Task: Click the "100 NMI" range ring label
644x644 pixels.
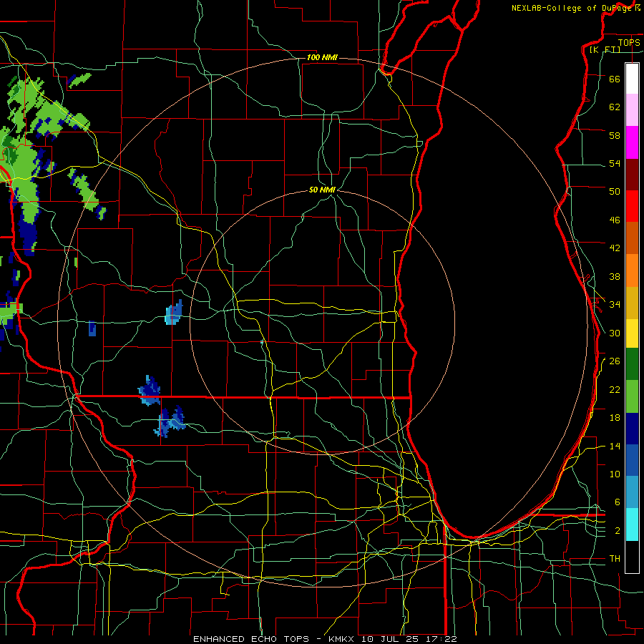Action: (322, 57)
